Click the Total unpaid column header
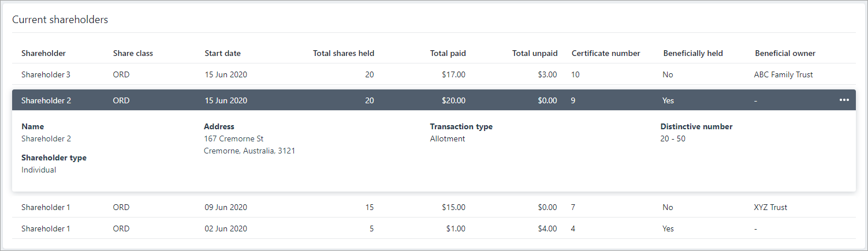868x251 pixels. [535, 53]
